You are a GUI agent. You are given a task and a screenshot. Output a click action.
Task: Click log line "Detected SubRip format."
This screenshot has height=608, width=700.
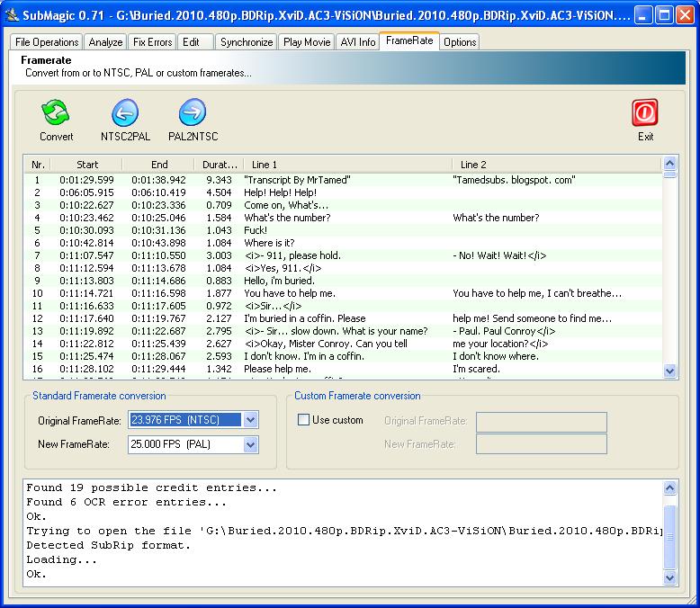pos(109,546)
